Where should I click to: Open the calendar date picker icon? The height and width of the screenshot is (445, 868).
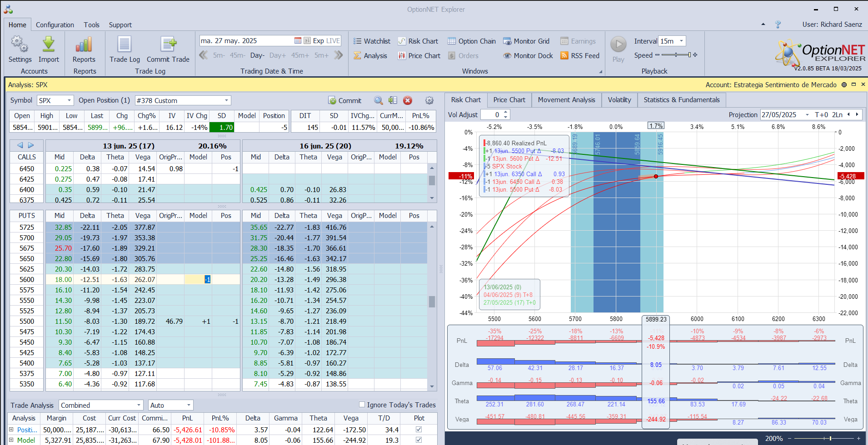pyautogui.click(x=298, y=41)
